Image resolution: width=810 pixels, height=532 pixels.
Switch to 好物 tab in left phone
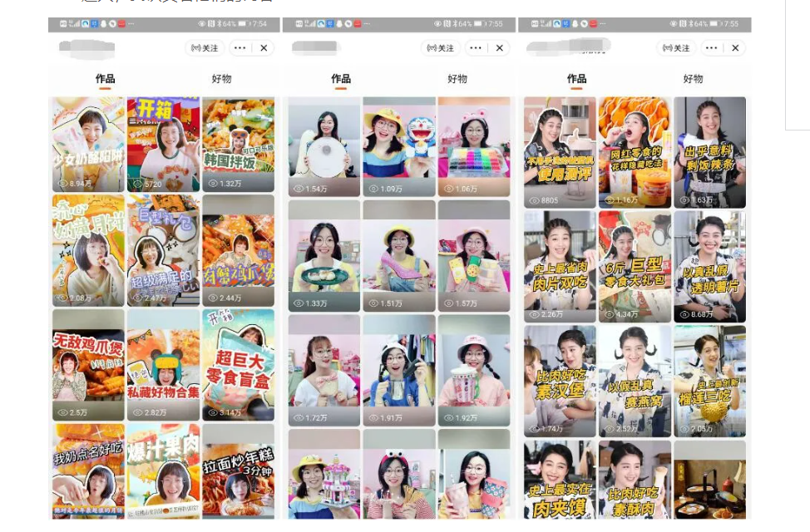pyautogui.click(x=221, y=79)
